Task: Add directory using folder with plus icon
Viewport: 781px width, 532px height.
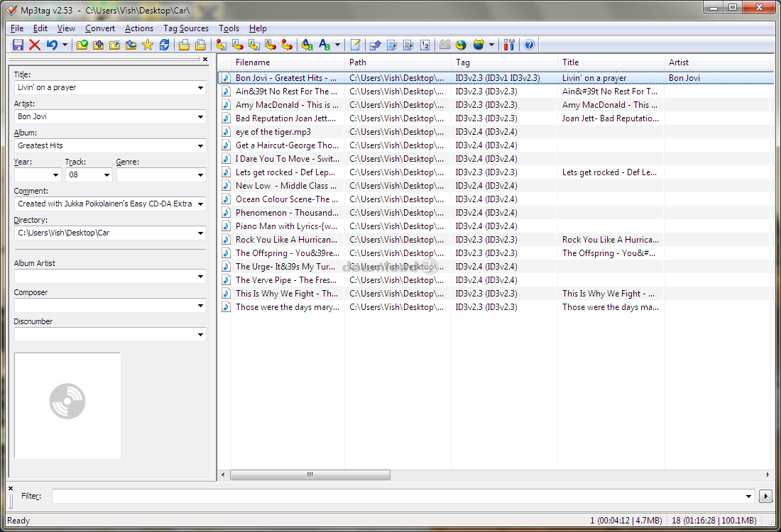Action: [x=99, y=45]
